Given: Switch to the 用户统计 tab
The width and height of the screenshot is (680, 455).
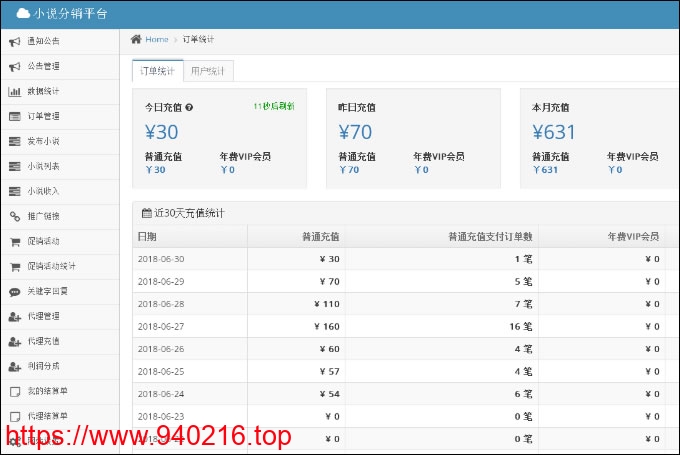Looking at the screenshot, I should click(x=208, y=71).
